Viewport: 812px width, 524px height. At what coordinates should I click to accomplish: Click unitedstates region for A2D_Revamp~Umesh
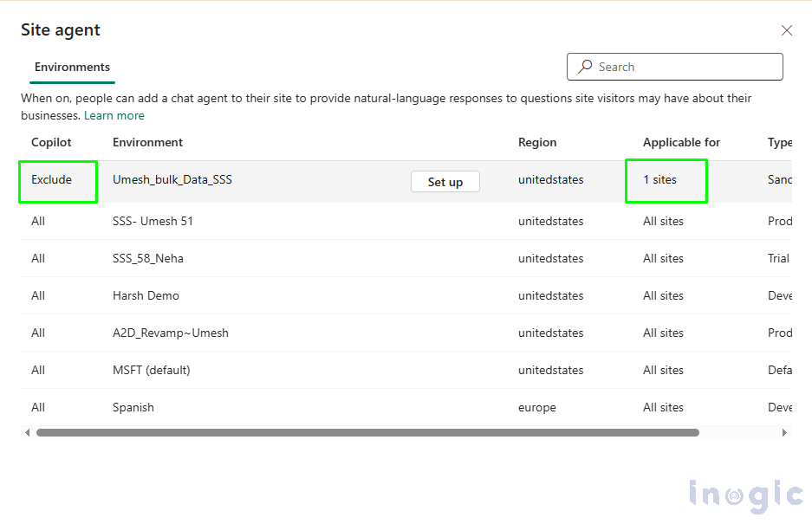coord(550,333)
